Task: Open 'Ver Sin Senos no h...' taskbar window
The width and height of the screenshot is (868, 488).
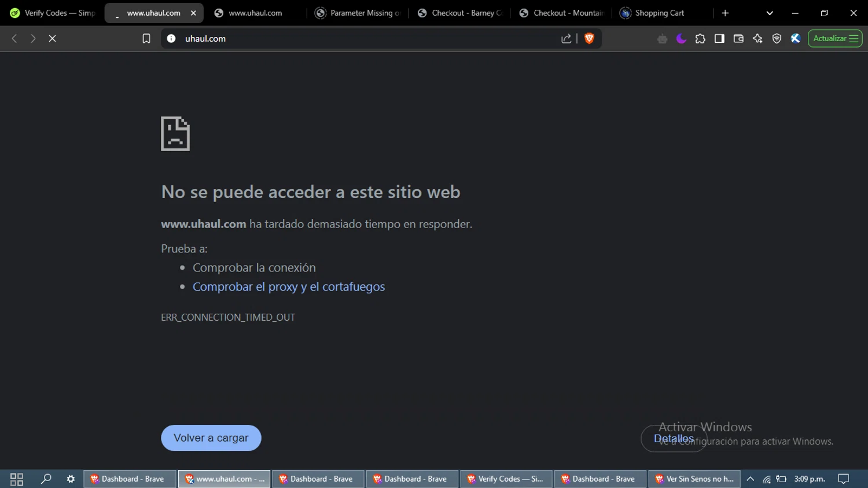Action: [694, 479]
